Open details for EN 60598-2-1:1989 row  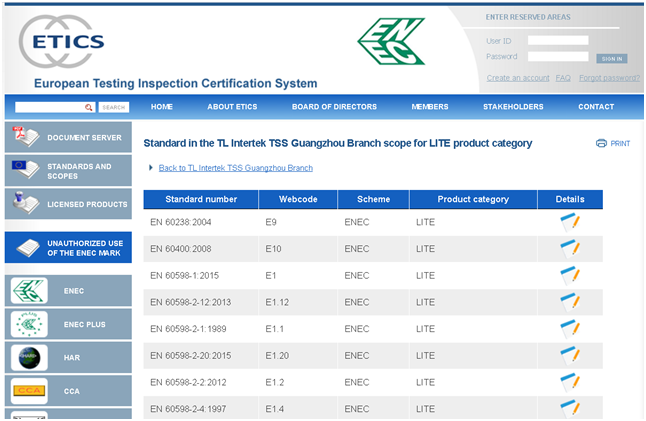click(570, 329)
